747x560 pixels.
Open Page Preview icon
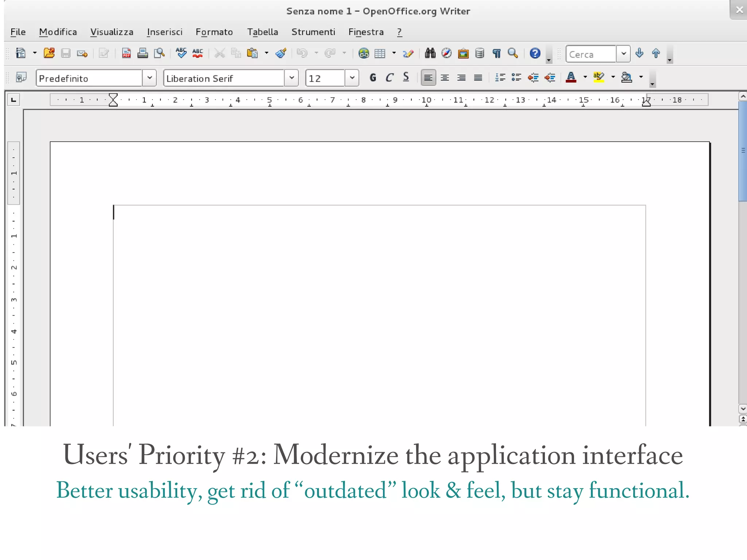[159, 53]
